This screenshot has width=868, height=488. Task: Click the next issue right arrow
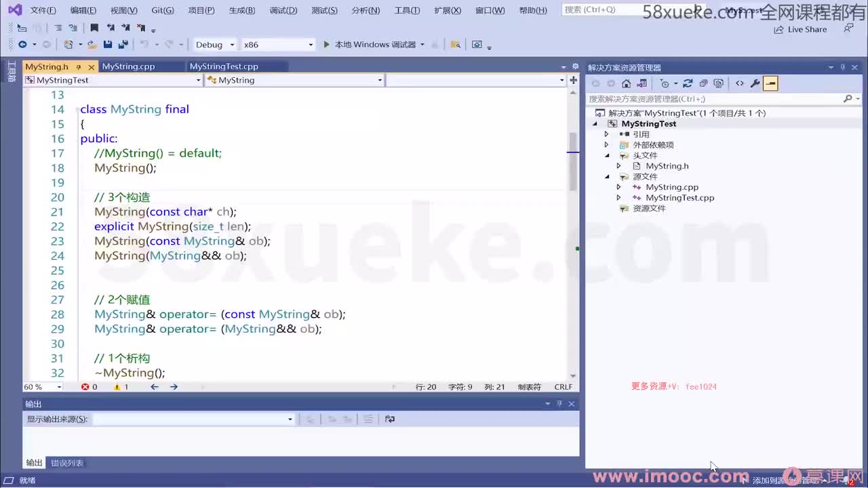[x=174, y=387]
